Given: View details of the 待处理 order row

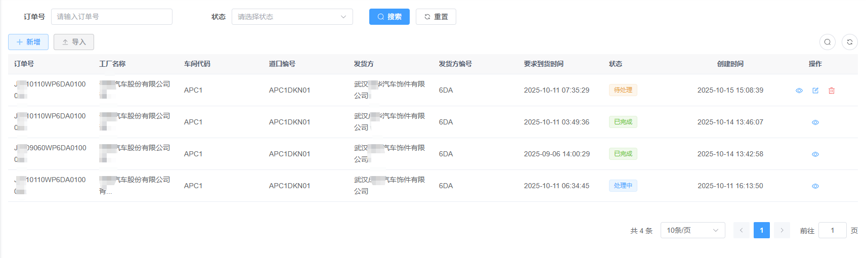Looking at the screenshot, I should pyautogui.click(x=799, y=91).
